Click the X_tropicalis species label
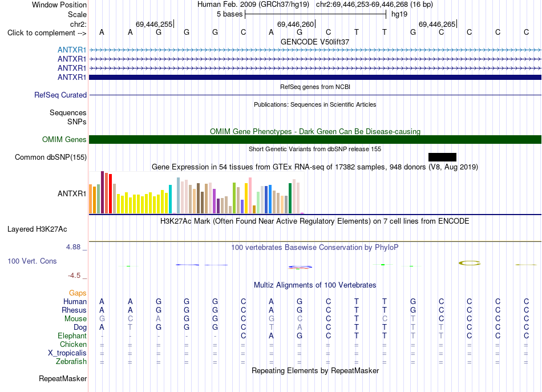This screenshot has height=392, width=542. [x=67, y=353]
